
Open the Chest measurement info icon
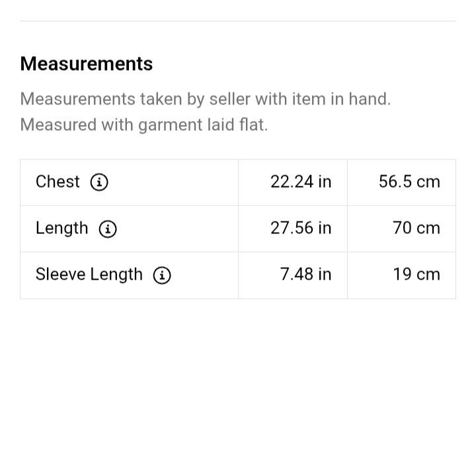point(99,182)
